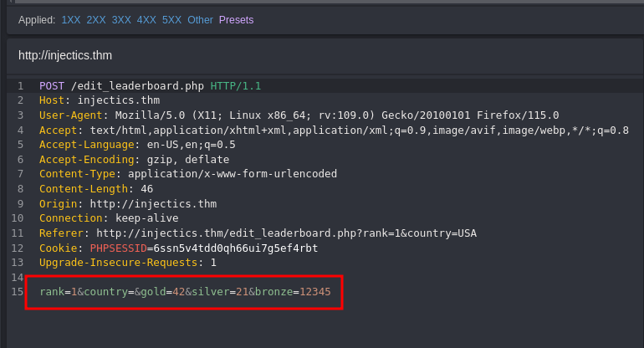644x348 pixels.
Task: Click the Content-Length value 46
Action: tap(146, 189)
